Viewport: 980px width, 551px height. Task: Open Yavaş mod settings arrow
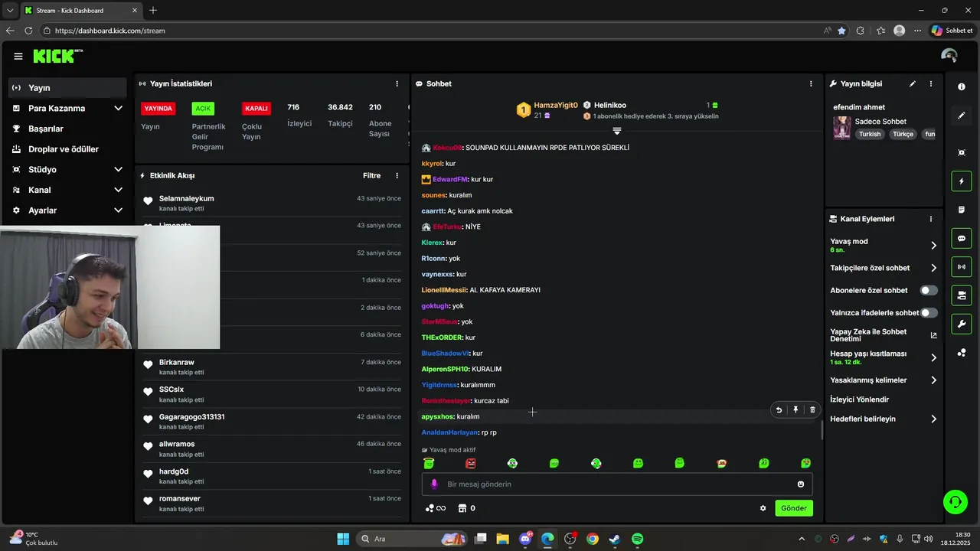click(x=933, y=246)
